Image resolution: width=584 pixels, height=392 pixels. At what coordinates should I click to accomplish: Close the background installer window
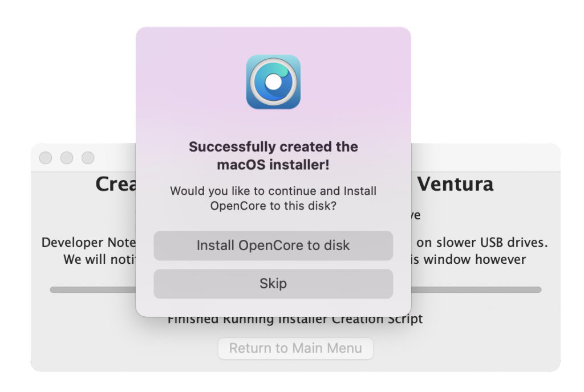point(46,158)
